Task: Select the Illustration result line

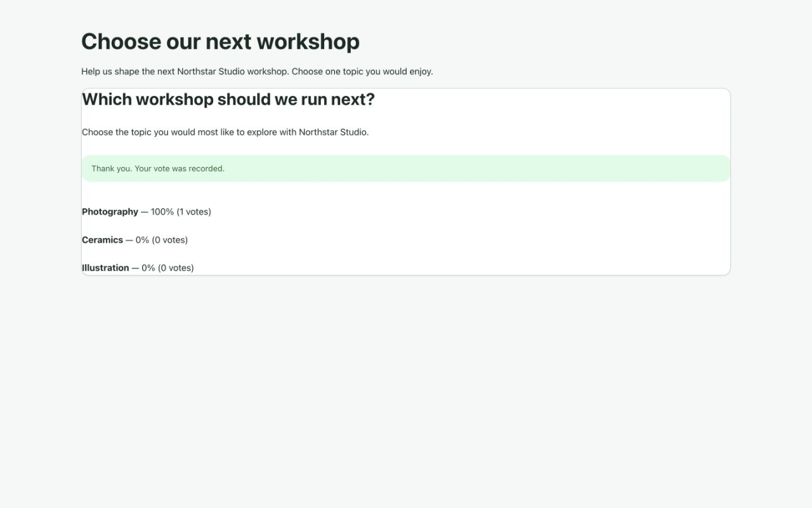Action: coord(138,267)
